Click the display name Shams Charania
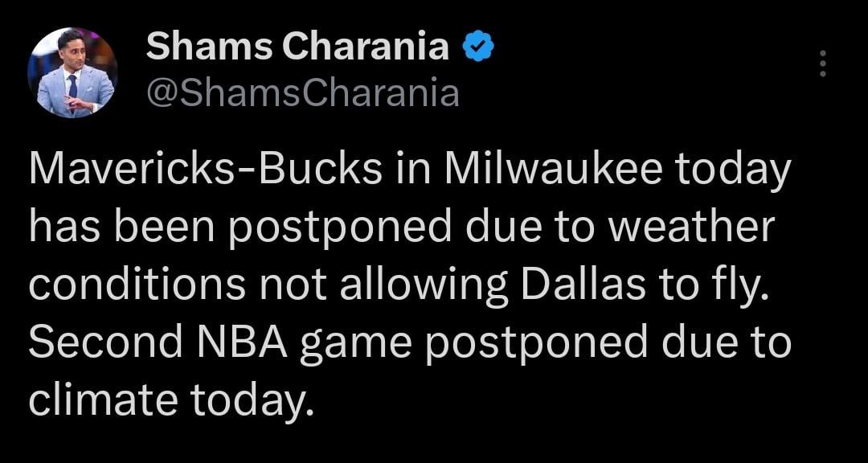868x463 pixels. (x=293, y=47)
